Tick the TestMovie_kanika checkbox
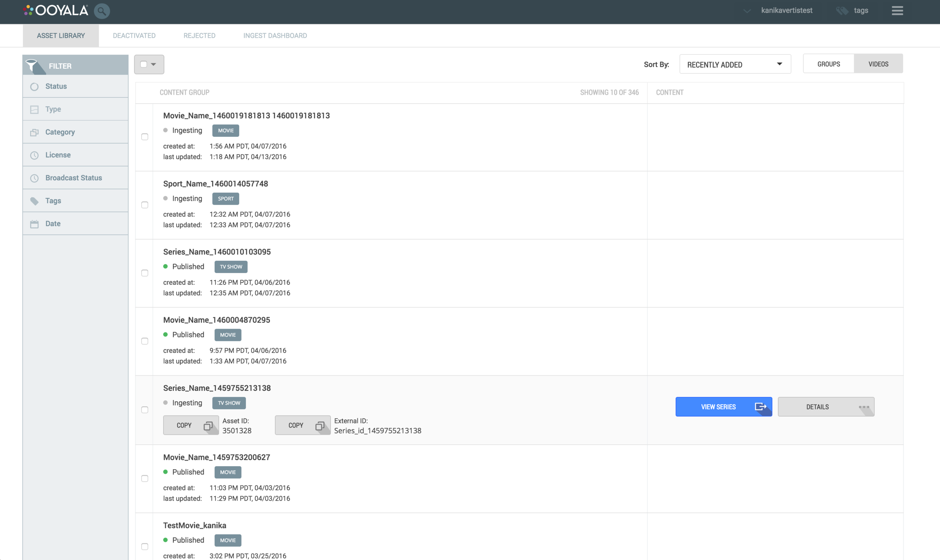The height and width of the screenshot is (560, 940). [x=145, y=546]
